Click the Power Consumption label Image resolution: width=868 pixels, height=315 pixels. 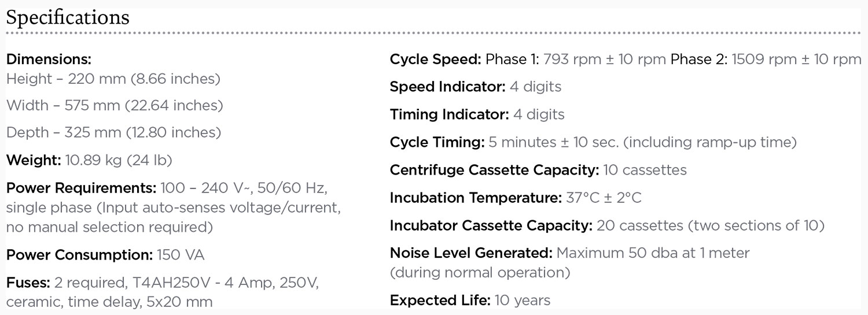pyautogui.click(x=79, y=255)
